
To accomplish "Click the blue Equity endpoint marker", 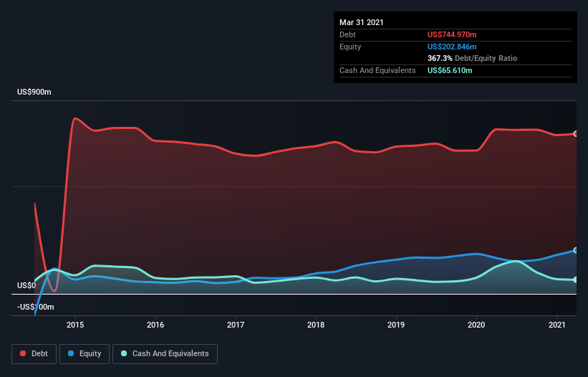I will click(x=576, y=250).
